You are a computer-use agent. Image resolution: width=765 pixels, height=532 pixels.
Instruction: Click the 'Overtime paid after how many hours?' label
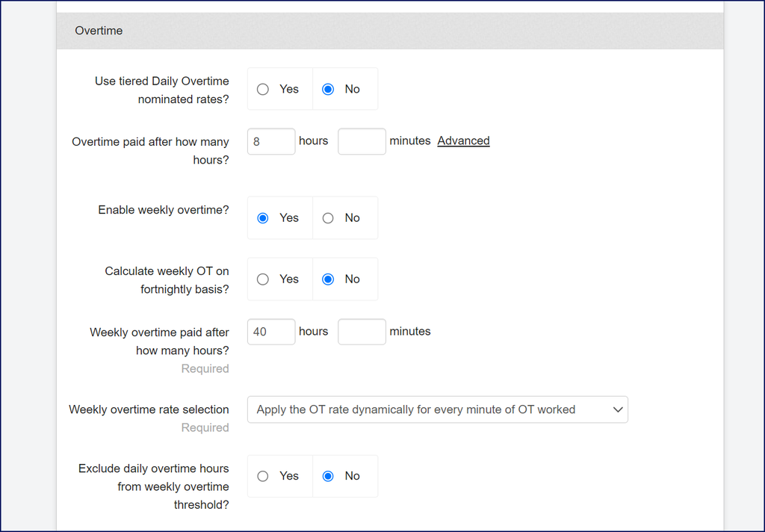[x=150, y=150]
